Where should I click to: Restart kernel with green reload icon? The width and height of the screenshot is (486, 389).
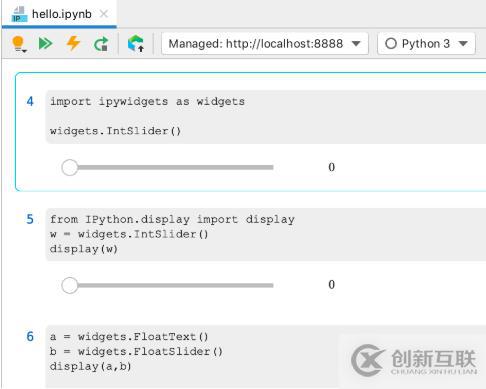(x=101, y=44)
